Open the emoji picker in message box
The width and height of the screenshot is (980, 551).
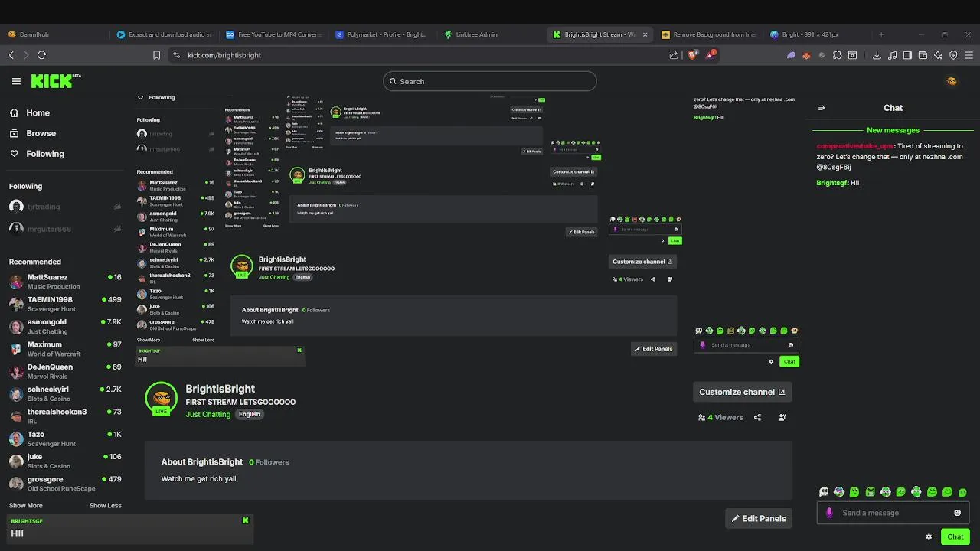tap(957, 513)
